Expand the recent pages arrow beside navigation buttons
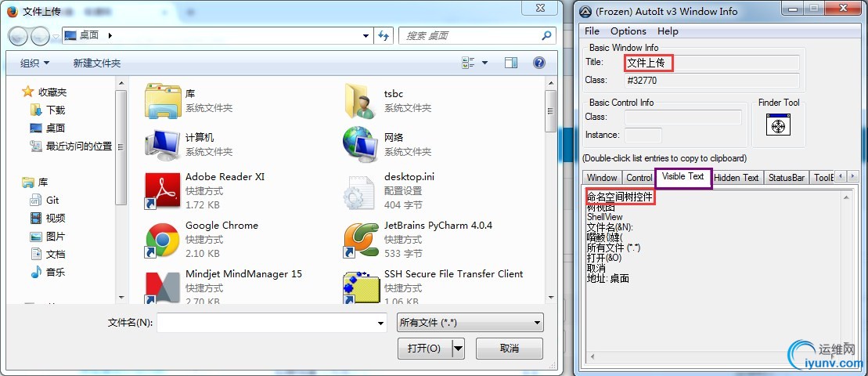Image resolution: width=868 pixels, height=376 pixels. [56, 37]
